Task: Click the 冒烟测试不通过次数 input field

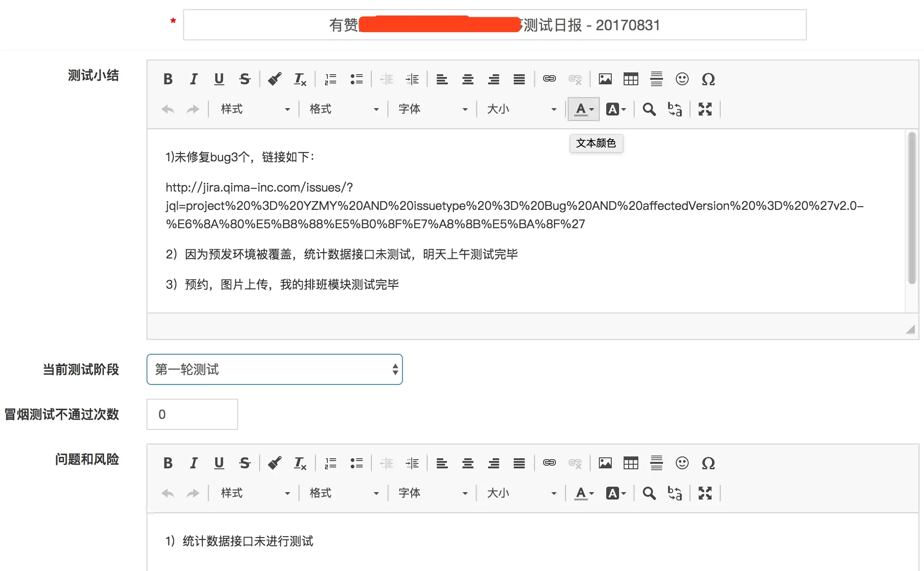Action: pyautogui.click(x=192, y=414)
